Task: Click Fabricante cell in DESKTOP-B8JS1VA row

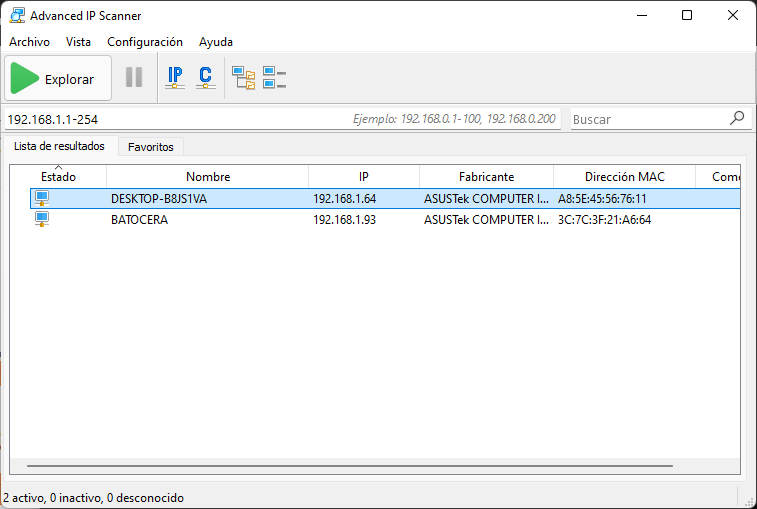Action: coord(486,198)
